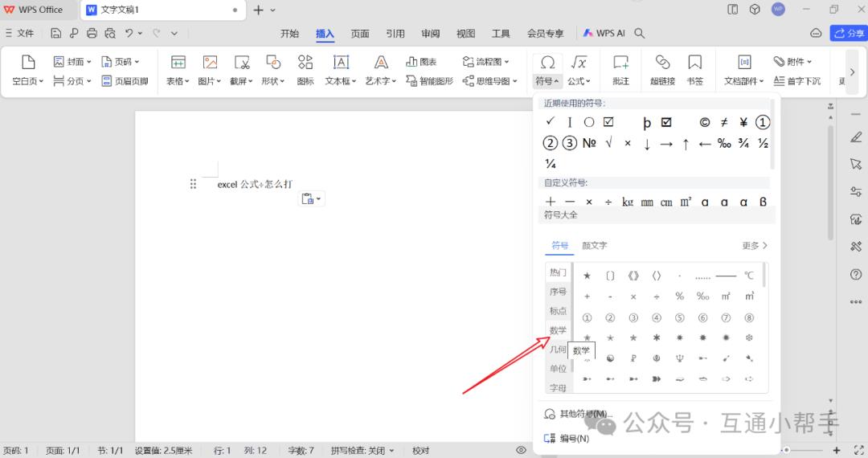The height and width of the screenshot is (458, 868).
Task: Insert the ★ star from symbol grid
Action: click(587, 276)
